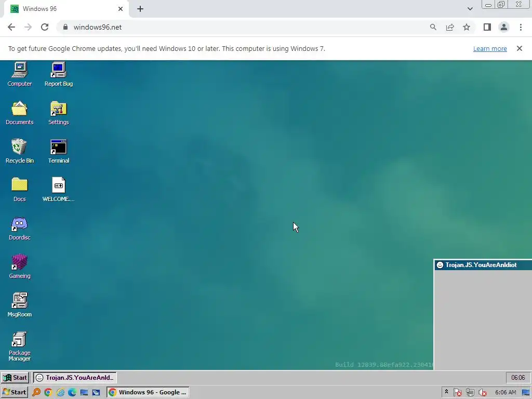
Task: Select the Documents folder icon
Action: (x=19, y=113)
